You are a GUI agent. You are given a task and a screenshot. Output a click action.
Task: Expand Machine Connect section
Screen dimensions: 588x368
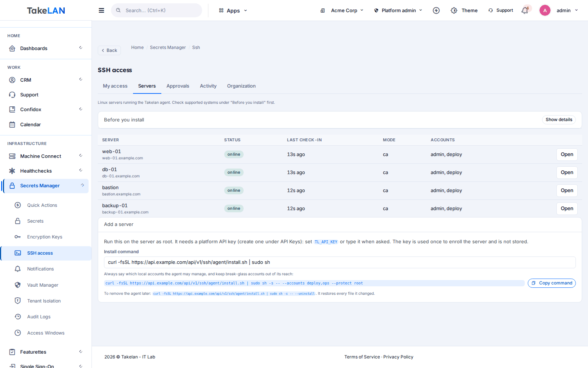click(x=46, y=156)
